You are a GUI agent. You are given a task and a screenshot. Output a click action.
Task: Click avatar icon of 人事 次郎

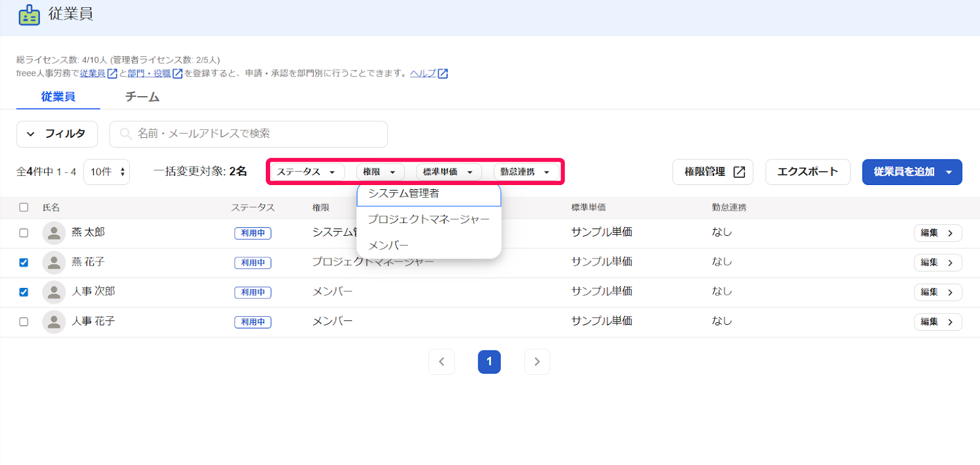[54, 292]
